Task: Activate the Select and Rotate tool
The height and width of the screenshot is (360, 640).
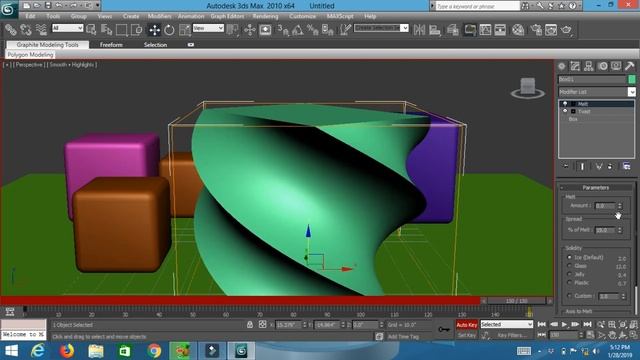Action: click(169, 30)
